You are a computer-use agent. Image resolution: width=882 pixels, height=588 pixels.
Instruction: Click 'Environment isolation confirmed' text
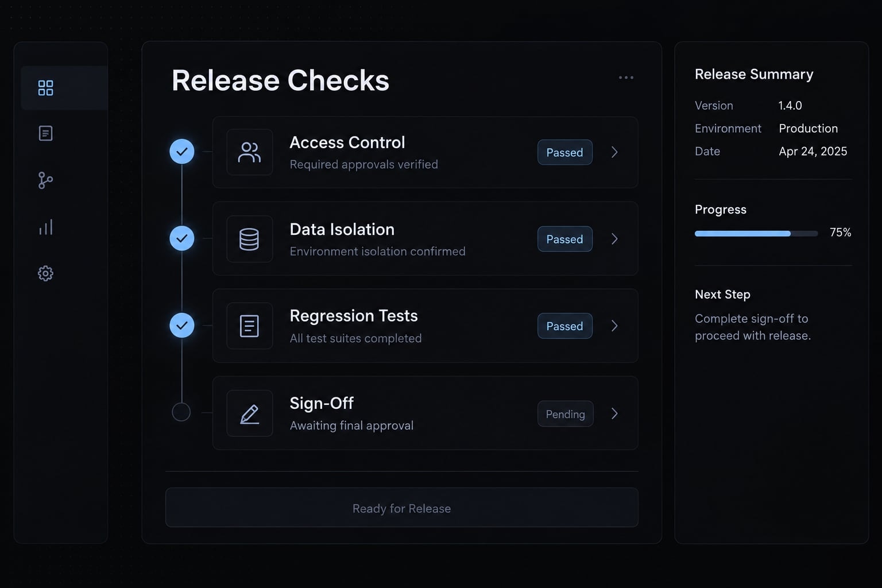tap(378, 252)
